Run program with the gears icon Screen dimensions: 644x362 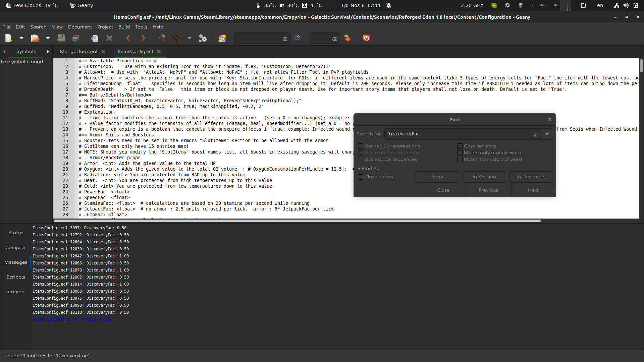pyautogui.click(x=203, y=38)
